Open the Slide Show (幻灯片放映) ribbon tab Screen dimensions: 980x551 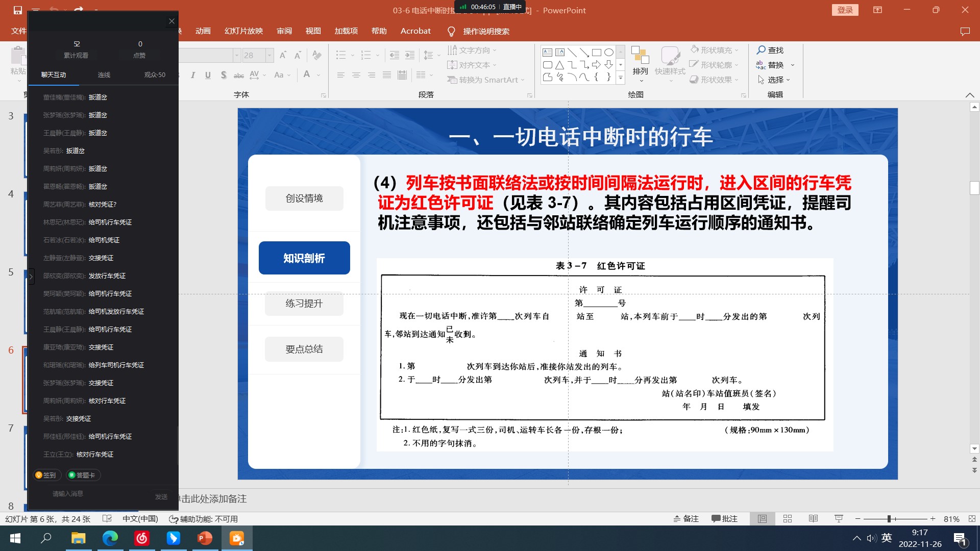pos(243,31)
